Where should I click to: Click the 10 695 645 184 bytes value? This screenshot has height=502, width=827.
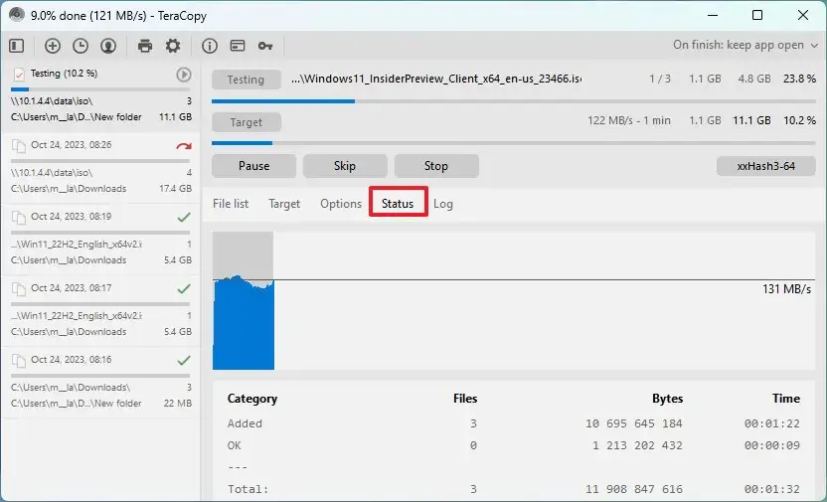point(633,423)
